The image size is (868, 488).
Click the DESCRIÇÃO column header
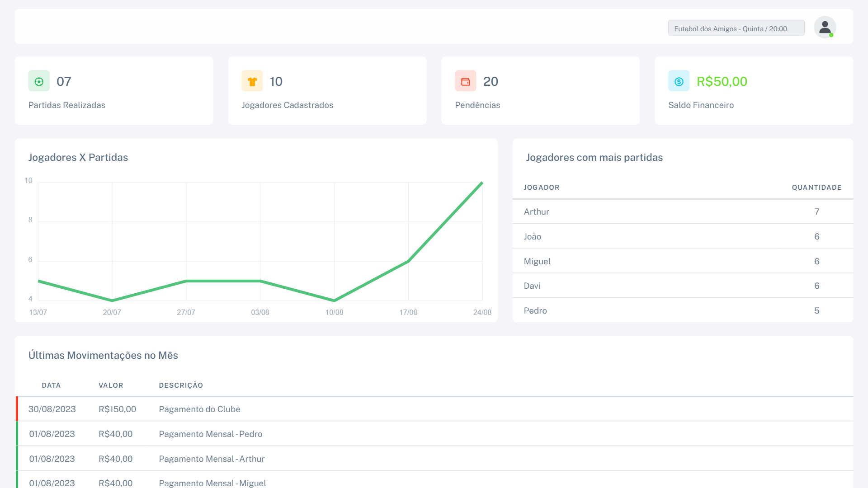(x=181, y=385)
